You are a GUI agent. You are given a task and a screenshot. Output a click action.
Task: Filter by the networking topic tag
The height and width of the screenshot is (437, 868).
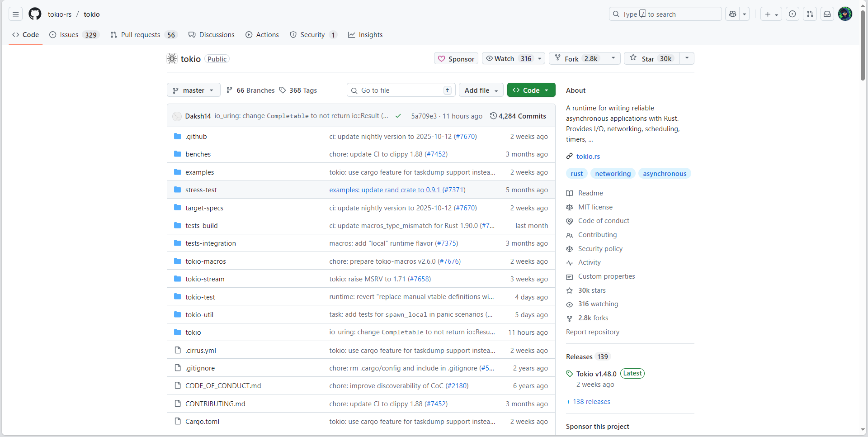[613, 174]
